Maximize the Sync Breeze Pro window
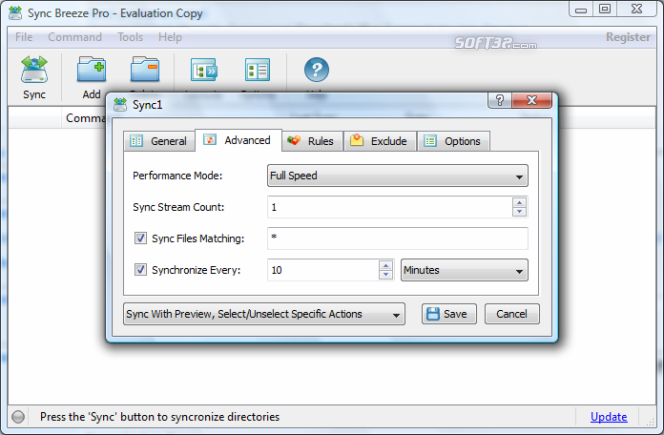 coord(605,9)
